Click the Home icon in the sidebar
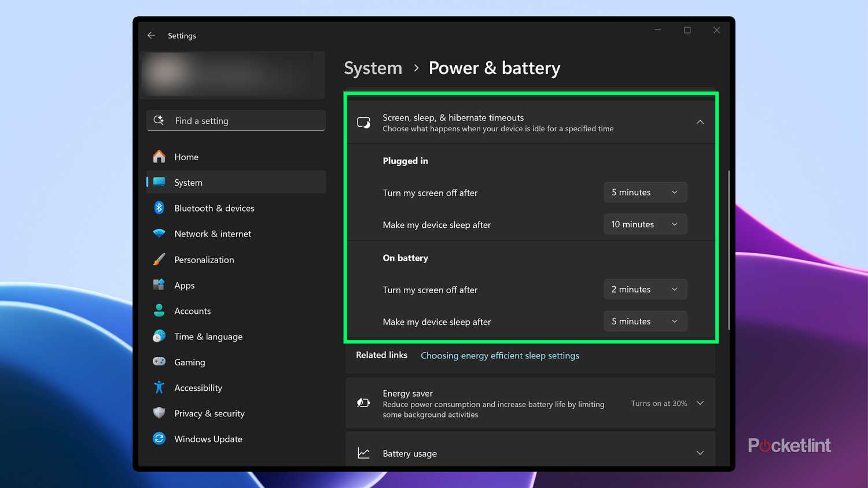Viewport: 868px width, 488px height. coord(159,156)
